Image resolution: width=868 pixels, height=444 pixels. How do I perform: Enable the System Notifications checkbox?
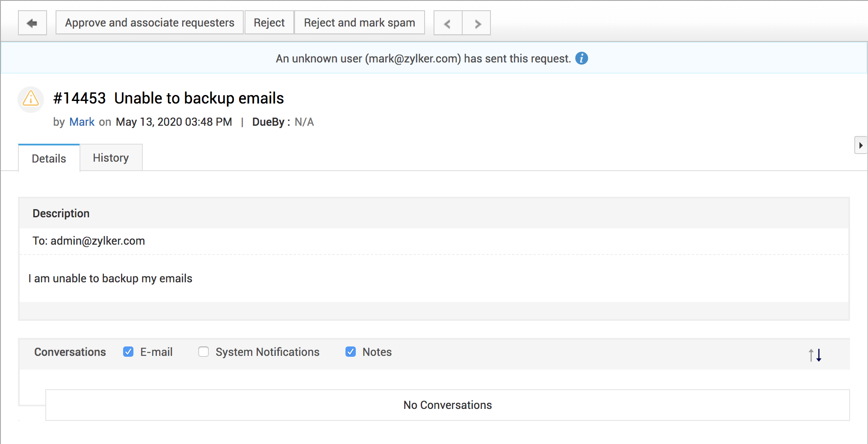coord(204,352)
